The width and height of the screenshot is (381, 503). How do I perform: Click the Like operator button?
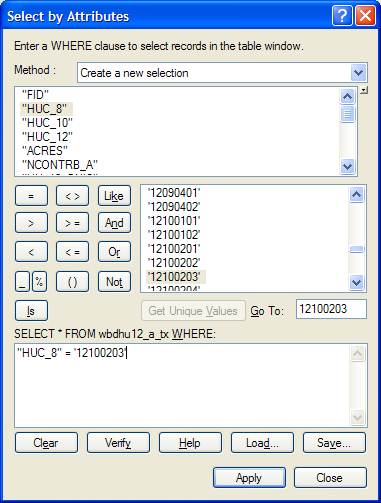click(x=114, y=196)
